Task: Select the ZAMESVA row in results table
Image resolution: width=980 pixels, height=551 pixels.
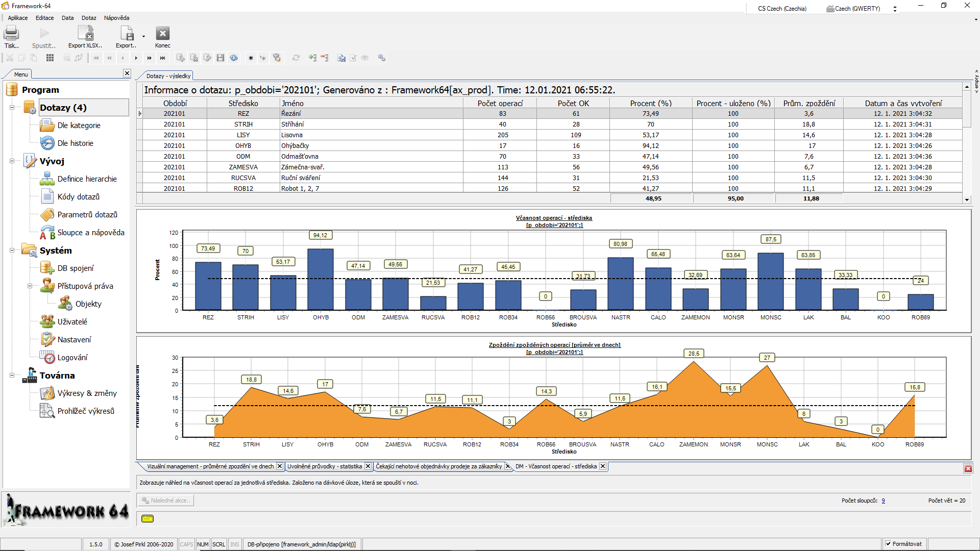Action: pyautogui.click(x=552, y=167)
